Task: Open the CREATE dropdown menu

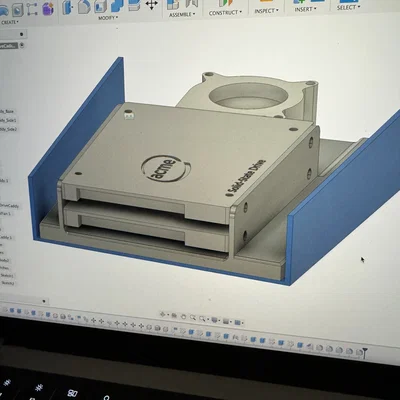Action: 9,22
